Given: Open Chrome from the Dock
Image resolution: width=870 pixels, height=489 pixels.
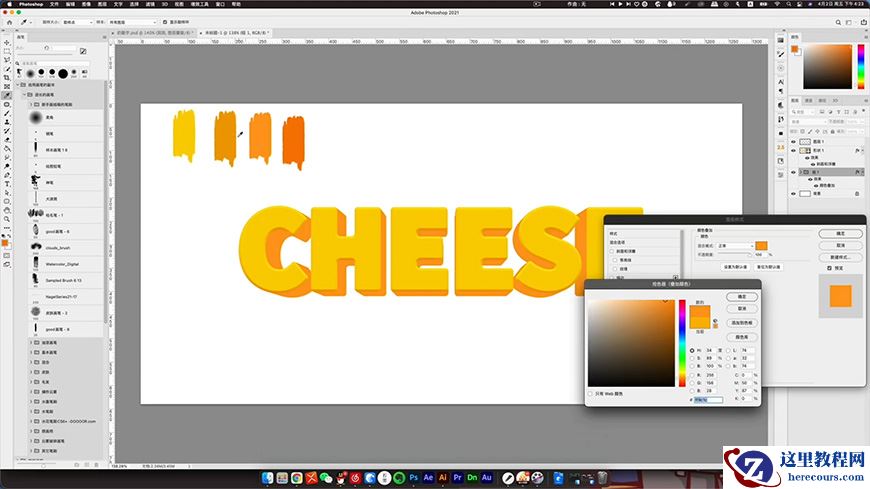Looking at the screenshot, I should tap(299, 477).
